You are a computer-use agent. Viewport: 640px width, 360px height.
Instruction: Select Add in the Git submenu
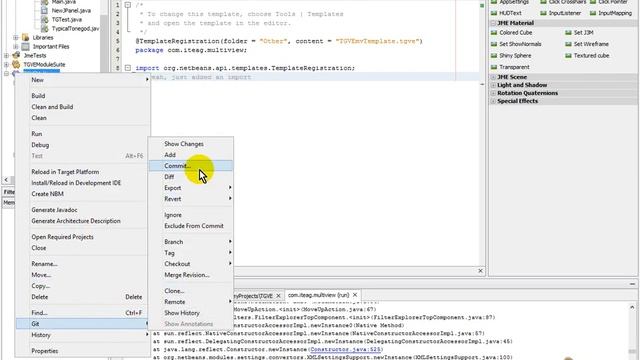(x=191, y=155)
